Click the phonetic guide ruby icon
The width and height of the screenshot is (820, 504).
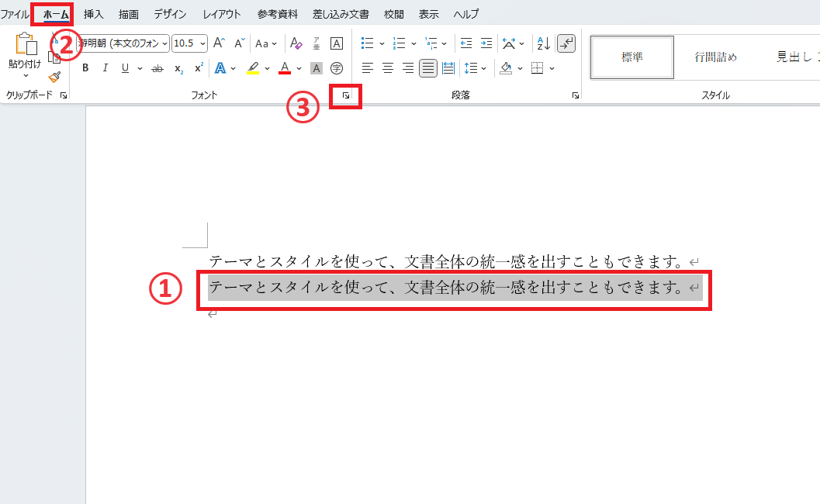(x=317, y=43)
